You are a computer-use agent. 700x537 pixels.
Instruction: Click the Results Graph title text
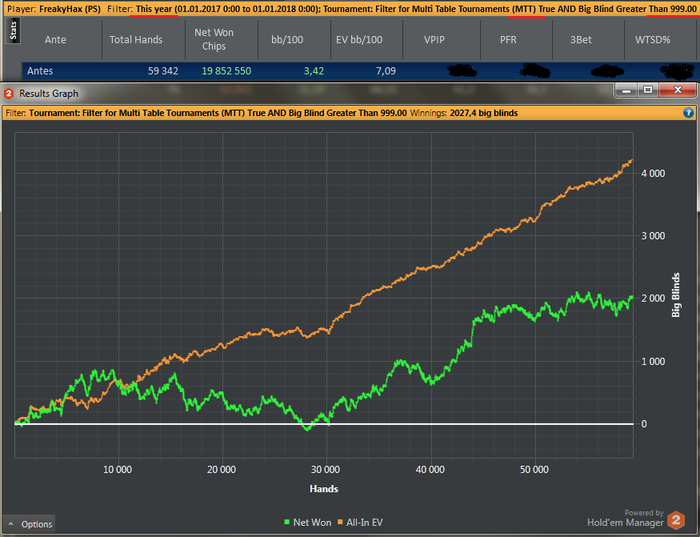click(49, 94)
